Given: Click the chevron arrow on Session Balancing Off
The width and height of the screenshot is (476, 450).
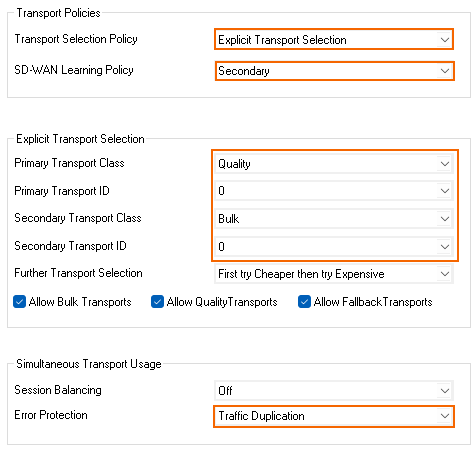Looking at the screenshot, I should pyautogui.click(x=445, y=390).
